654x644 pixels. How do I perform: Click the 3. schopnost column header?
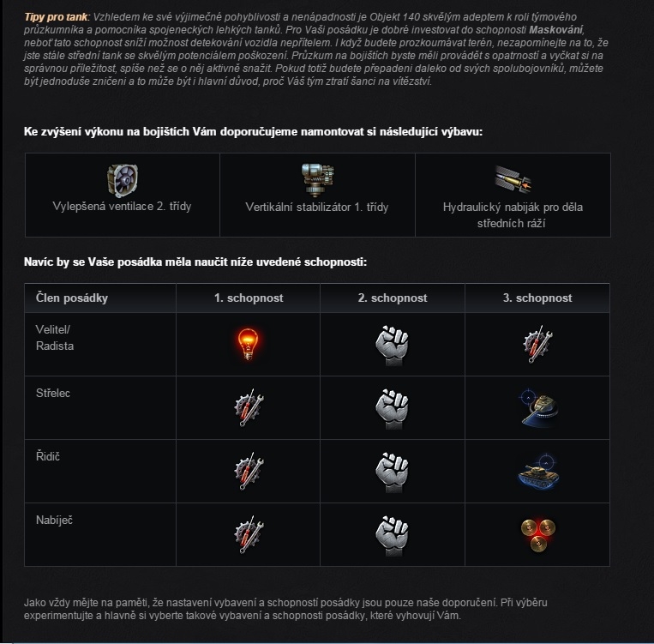[x=537, y=298]
